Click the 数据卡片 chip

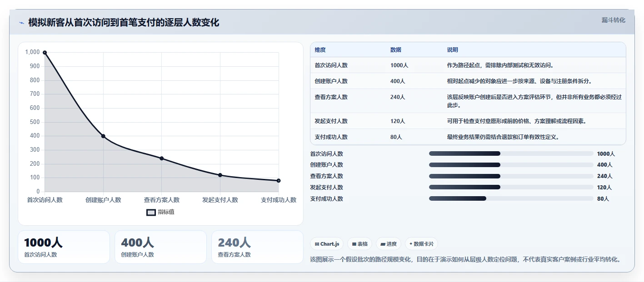point(421,244)
